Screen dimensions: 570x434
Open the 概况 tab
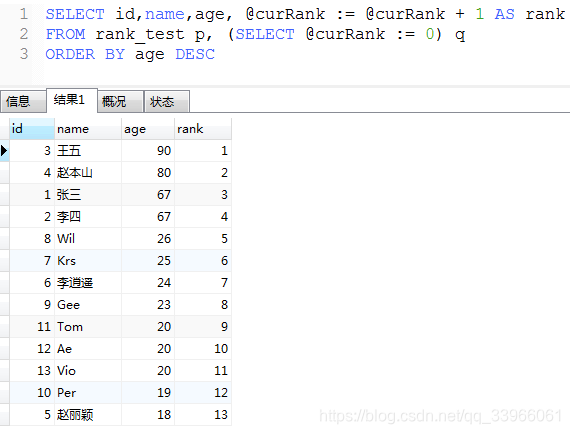(120, 101)
